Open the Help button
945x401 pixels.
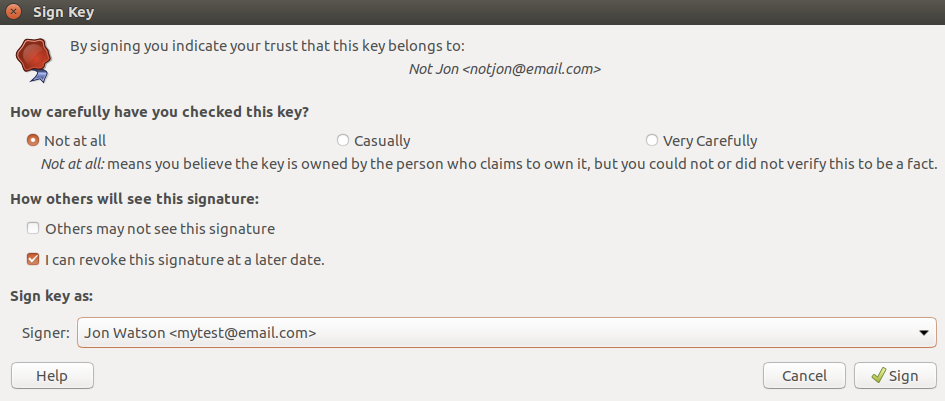[52, 376]
